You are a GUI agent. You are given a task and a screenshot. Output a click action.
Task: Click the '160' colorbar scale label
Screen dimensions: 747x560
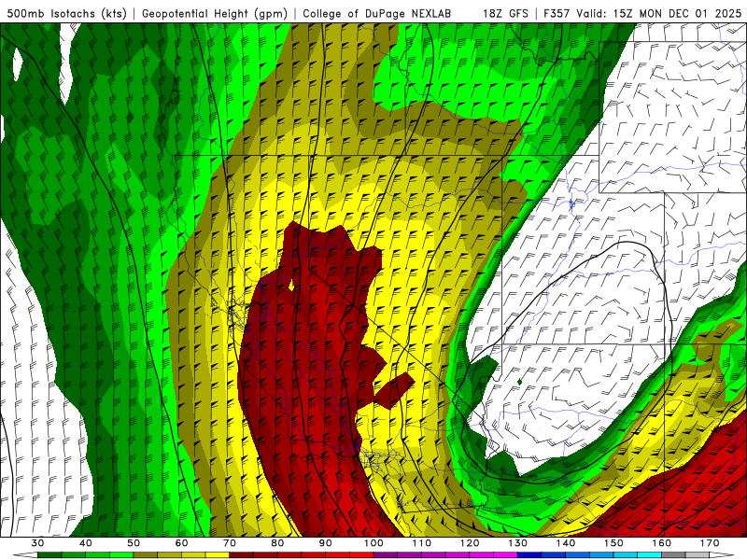coord(662,543)
